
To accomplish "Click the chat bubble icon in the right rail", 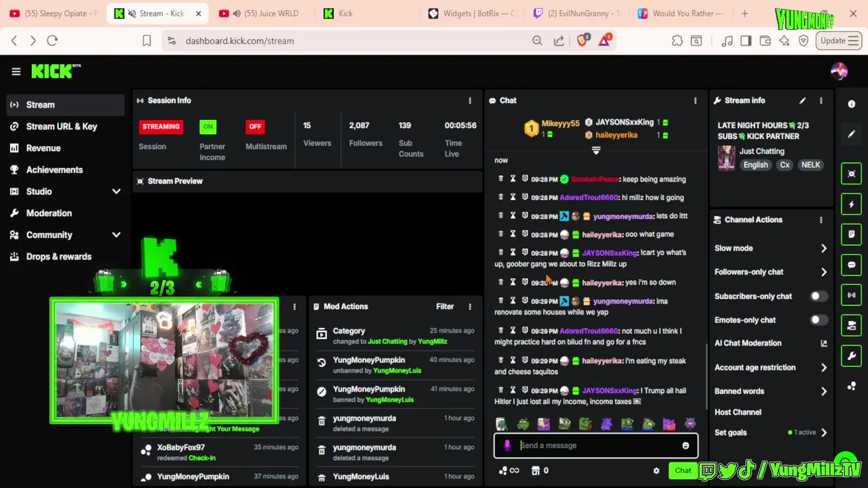I will [852, 265].
